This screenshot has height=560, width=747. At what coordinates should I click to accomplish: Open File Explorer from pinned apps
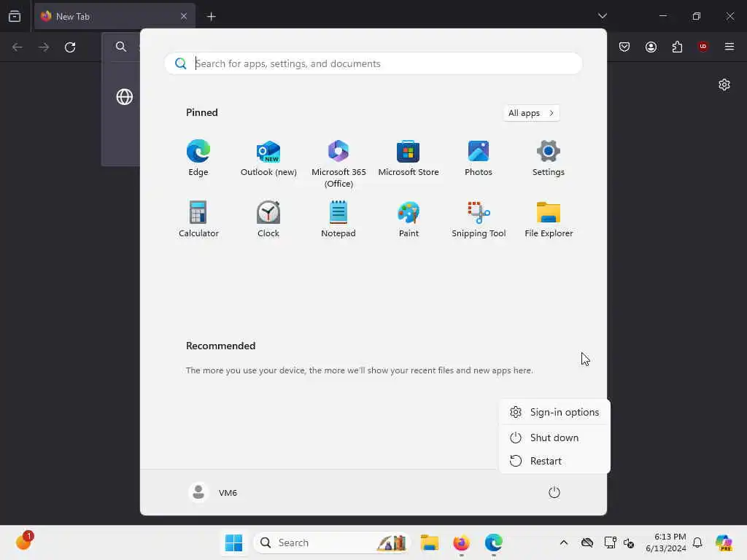coord(549,219)
